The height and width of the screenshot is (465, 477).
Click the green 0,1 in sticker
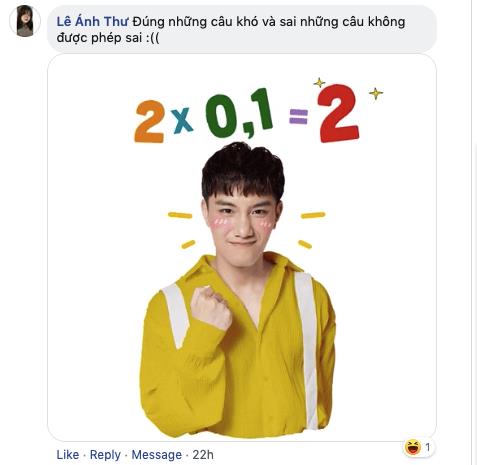[239, 113]
